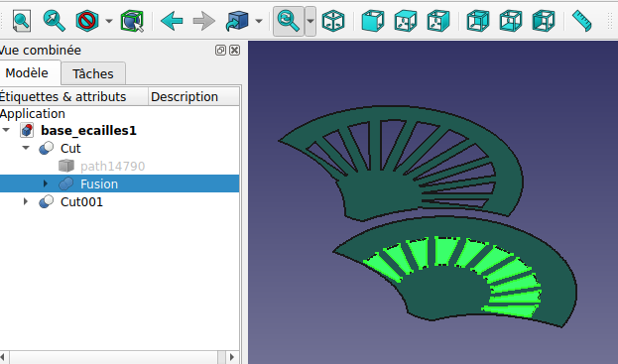618x364 pixels.
Task: Select Application tree root
Action: point(33,114)
